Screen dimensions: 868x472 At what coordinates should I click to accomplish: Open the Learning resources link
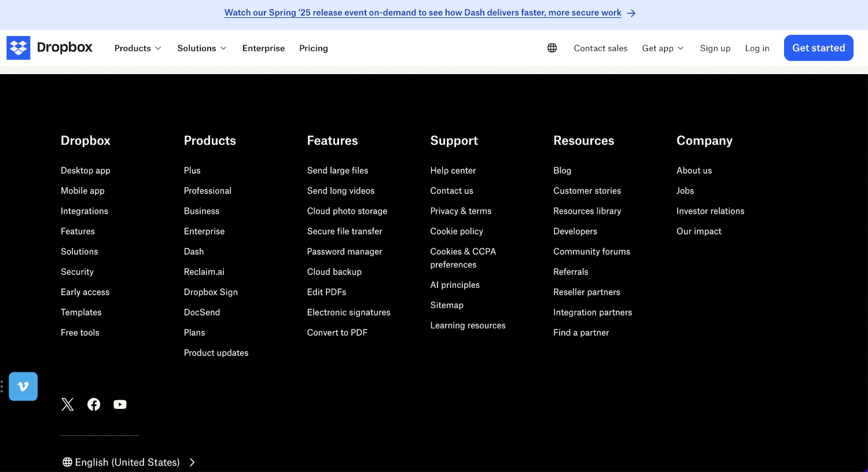pyautogui.click(x=468, y=325)
